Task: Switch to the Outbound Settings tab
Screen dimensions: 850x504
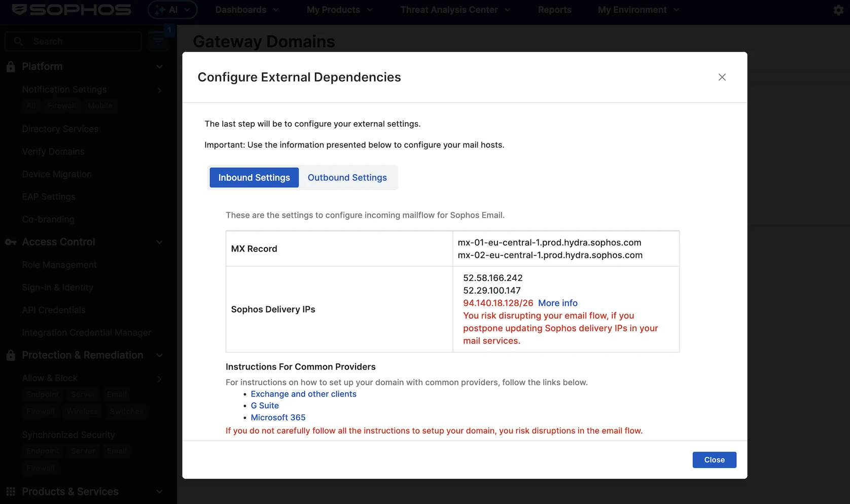Action: (347, 177)
